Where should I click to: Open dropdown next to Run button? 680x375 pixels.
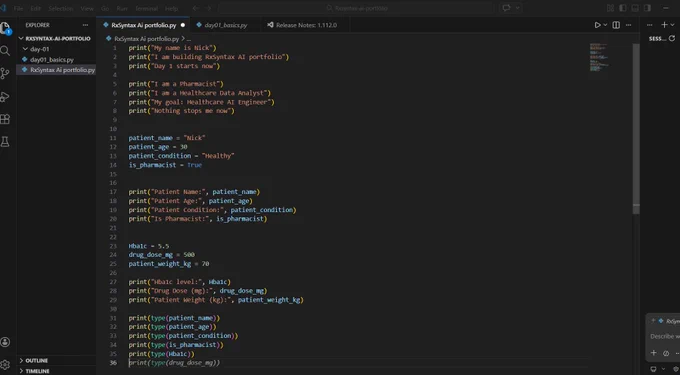[x=605, y=25]
